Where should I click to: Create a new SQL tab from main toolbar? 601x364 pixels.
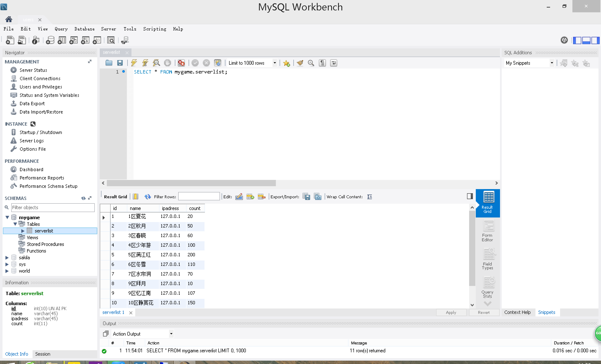point(10,40)
